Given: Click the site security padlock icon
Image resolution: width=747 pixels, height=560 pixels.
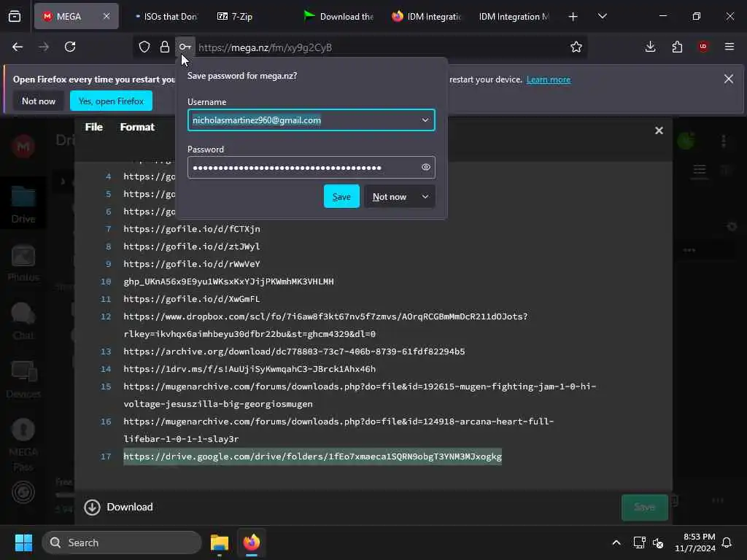Looking at the screenshot, I should (x=165, y=47).
